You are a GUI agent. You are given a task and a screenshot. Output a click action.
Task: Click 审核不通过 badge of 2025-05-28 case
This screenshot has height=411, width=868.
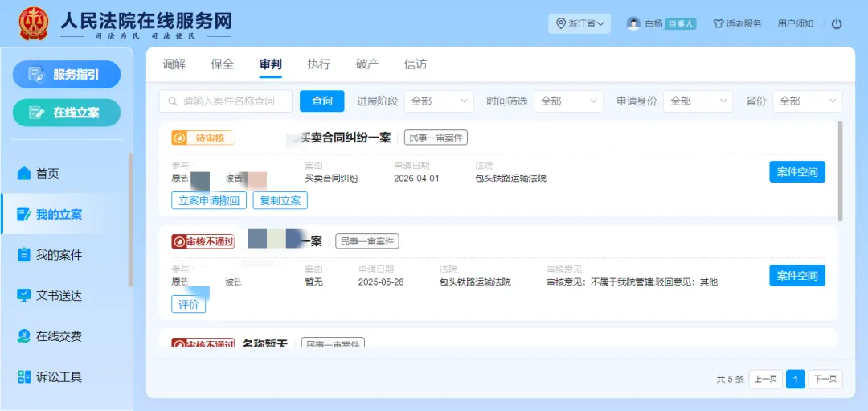tap(203, 241)
